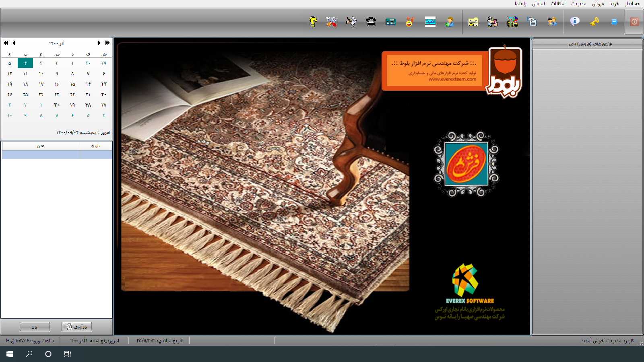The image size is (644, 362).
Task: Click the add person icon with green plus
Action: pyautogui.click(x=450, y=22)
